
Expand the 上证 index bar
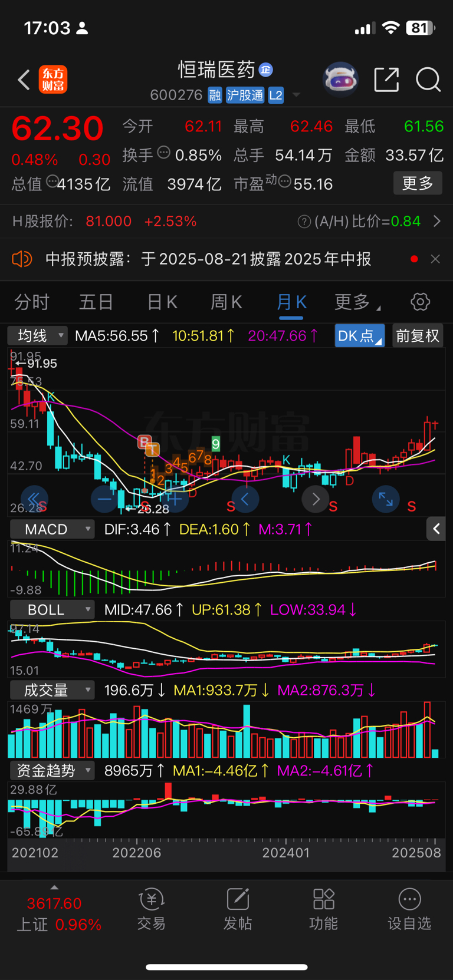click(54, 887)
